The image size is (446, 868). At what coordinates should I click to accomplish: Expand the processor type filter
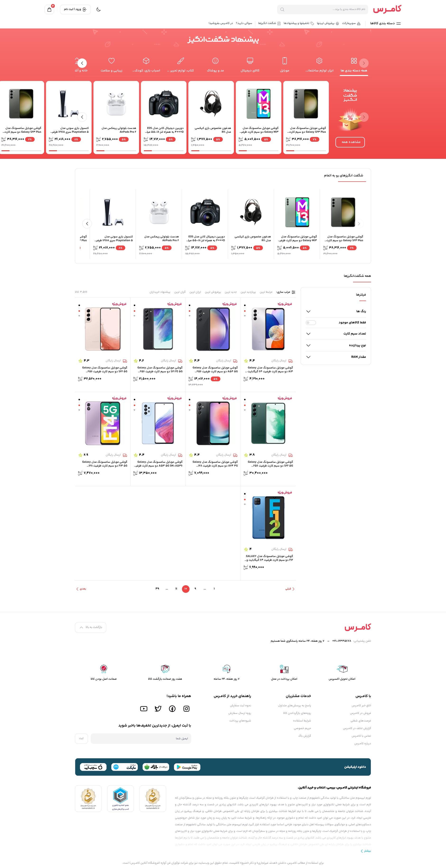coord(336,345)
